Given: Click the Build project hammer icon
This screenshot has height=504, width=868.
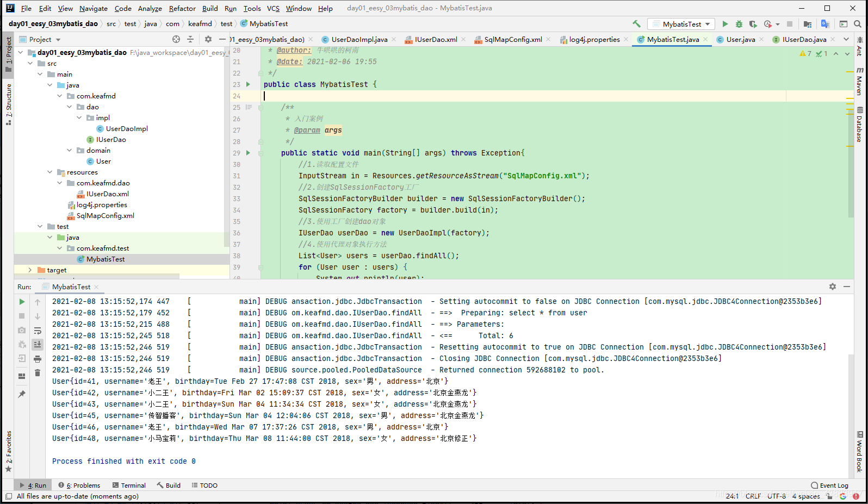Looking at the screenshot, I should (636, 24).
